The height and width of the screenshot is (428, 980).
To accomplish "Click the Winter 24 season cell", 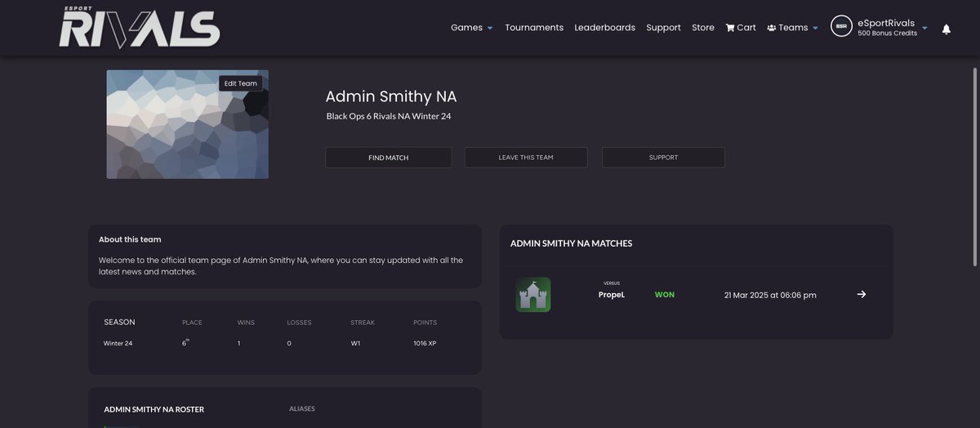I will 118,344.
